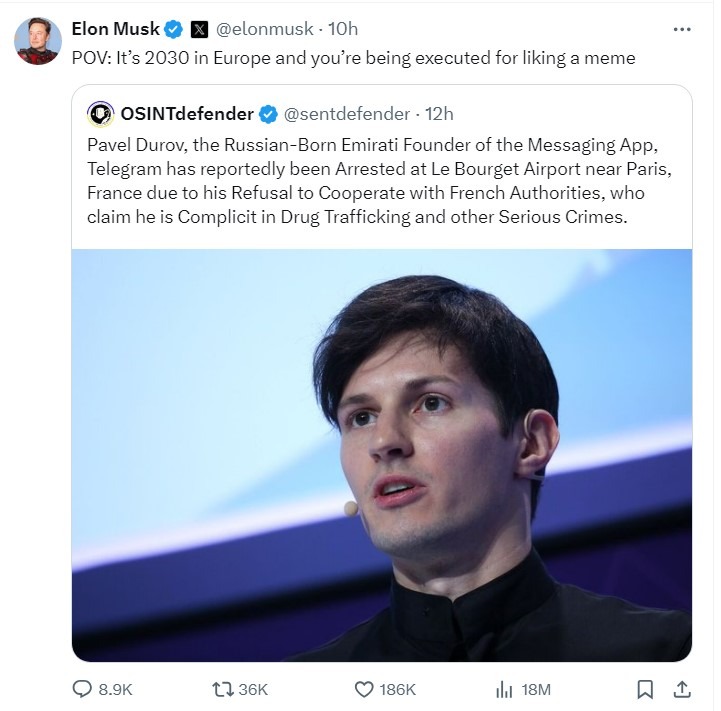Screen dimensions: 721x711
Task: Click the reply speech bubble icon
Action: coord(84,689)
